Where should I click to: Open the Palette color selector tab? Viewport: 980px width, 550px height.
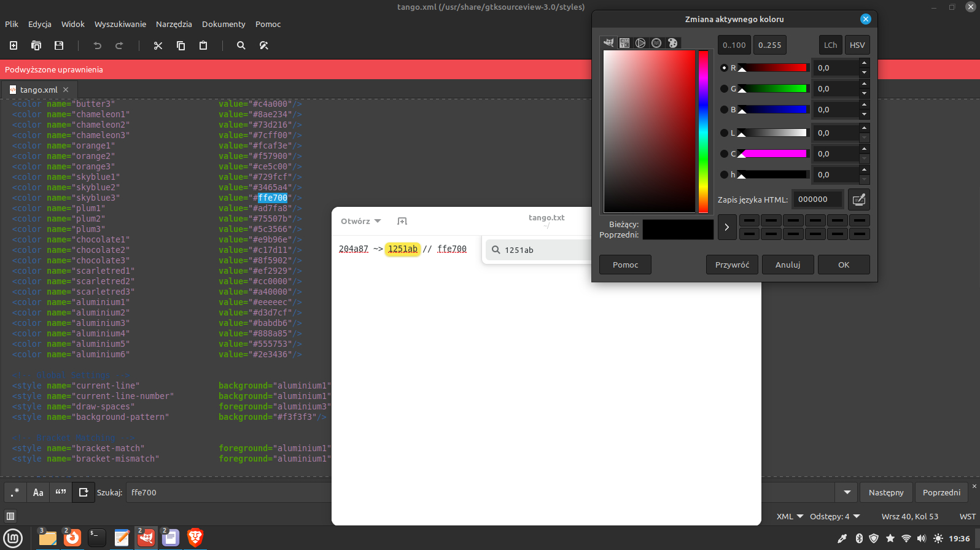click(x=672, y=43)
